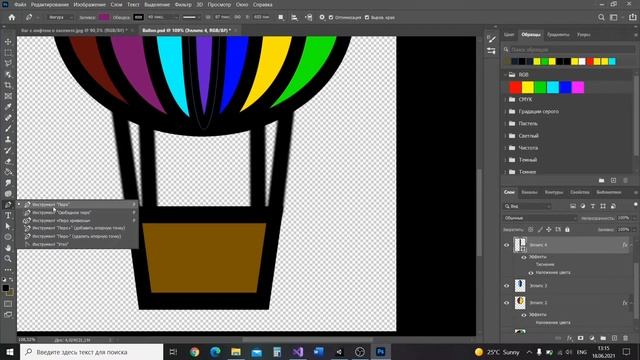Select the Zoom tool in the toolbar
The width and height of the screenshot is (640, 360).
[x=8, y=259]
